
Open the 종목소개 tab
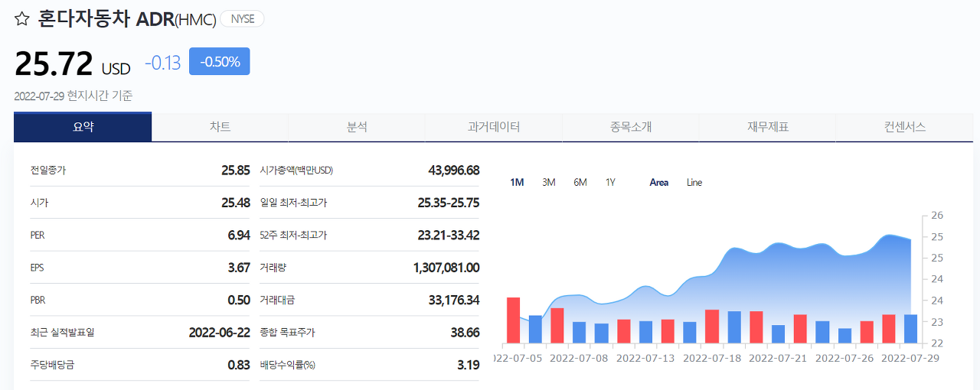[631, 127]
